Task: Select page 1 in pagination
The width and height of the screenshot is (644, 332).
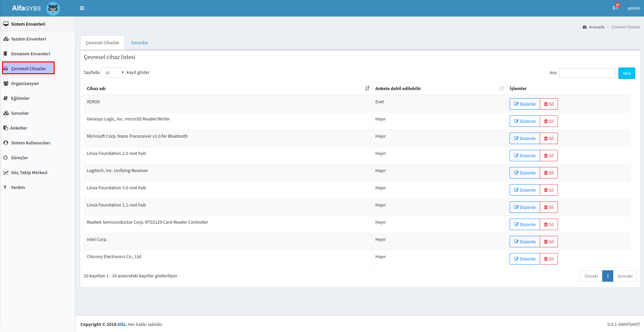Action: (608, 276)
